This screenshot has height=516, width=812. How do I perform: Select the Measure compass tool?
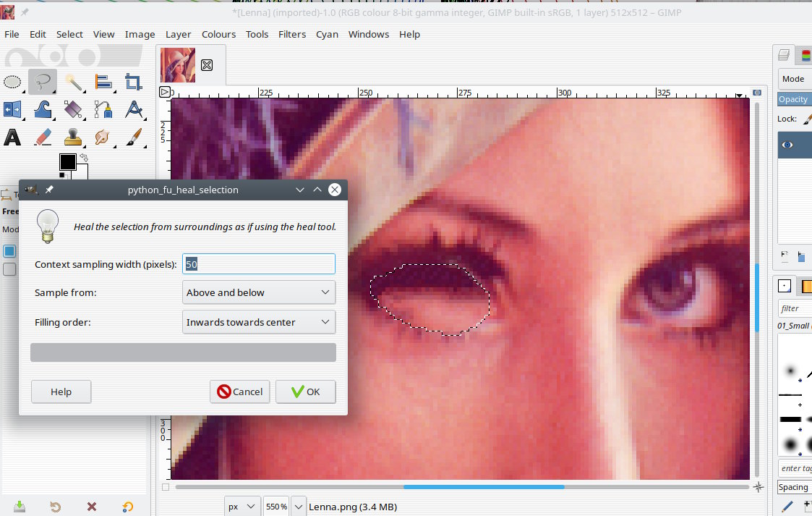133,109
